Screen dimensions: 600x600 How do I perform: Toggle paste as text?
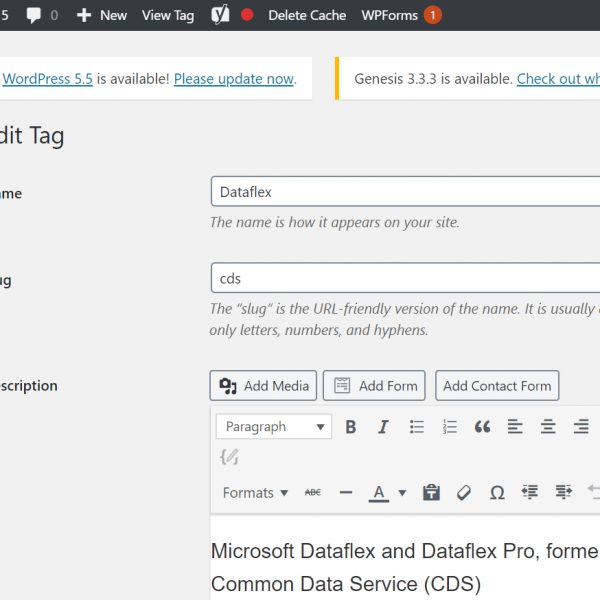coord(431,492)
